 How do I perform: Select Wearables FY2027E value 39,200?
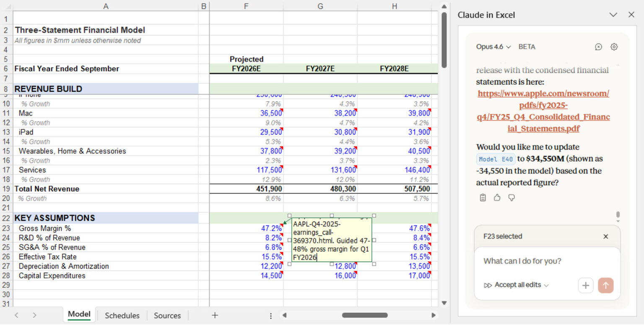pyautogui.click(x=320, y=151)
